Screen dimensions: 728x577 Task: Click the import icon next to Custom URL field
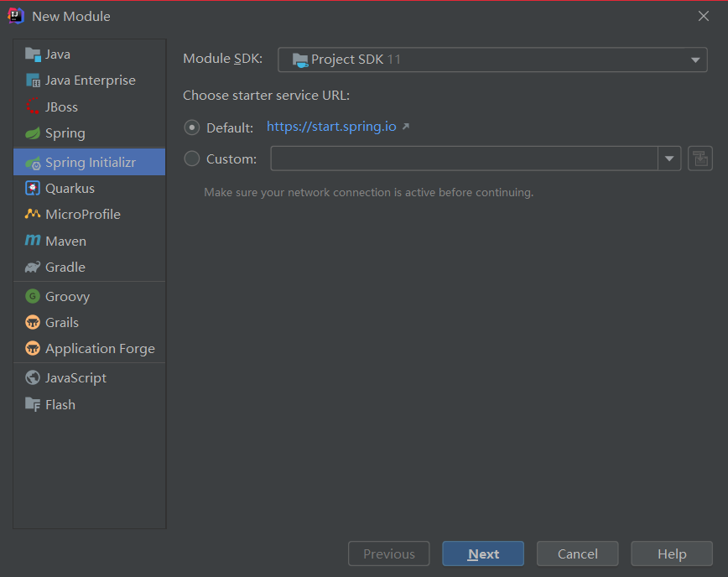699,159
